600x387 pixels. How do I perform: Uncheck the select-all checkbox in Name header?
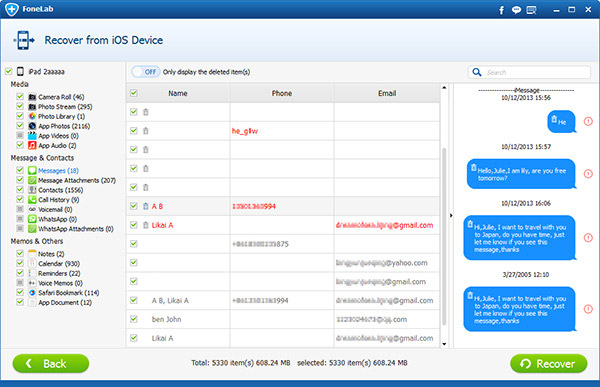[134, 93]
